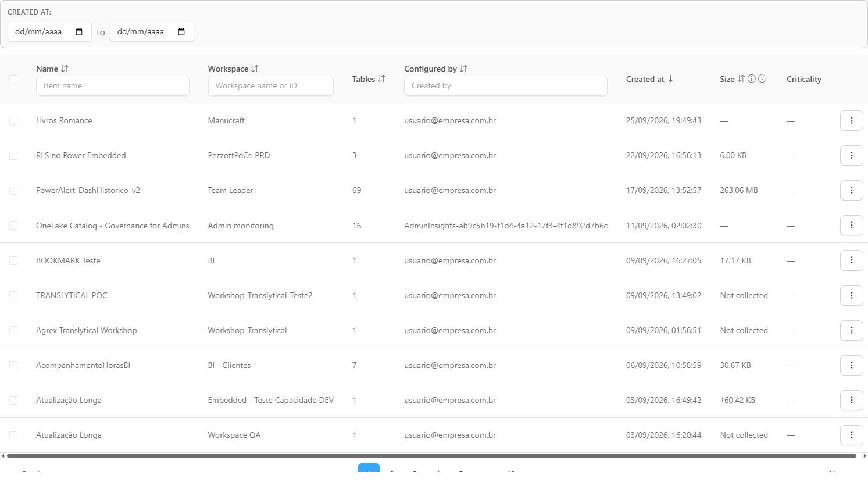Check the BOOKMARK Teste row checkbox

(x=13, y=260)
